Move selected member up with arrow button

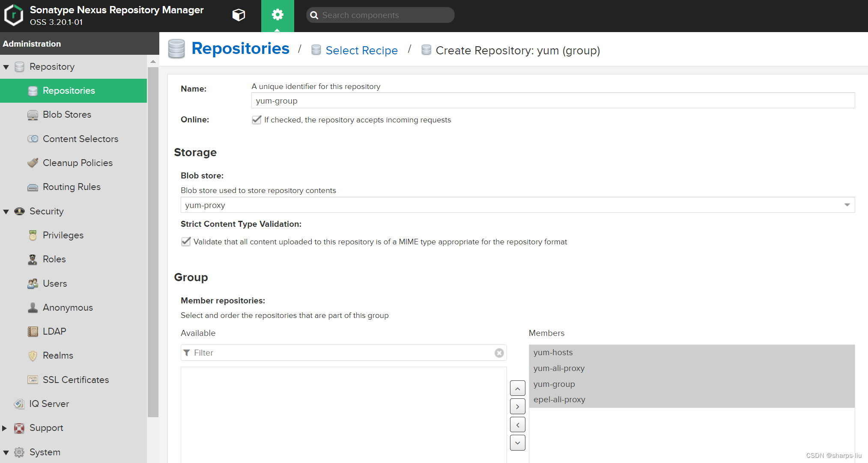(x=517, y=389)
